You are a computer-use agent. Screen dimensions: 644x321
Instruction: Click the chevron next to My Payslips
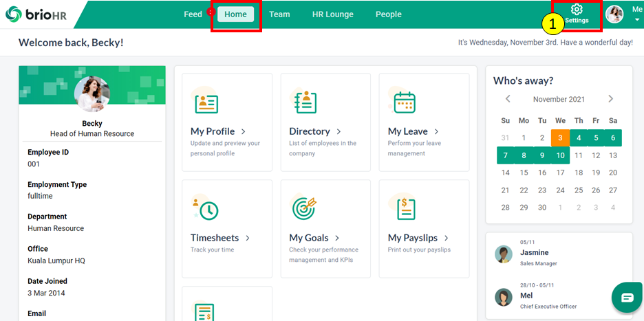[447, 238]
